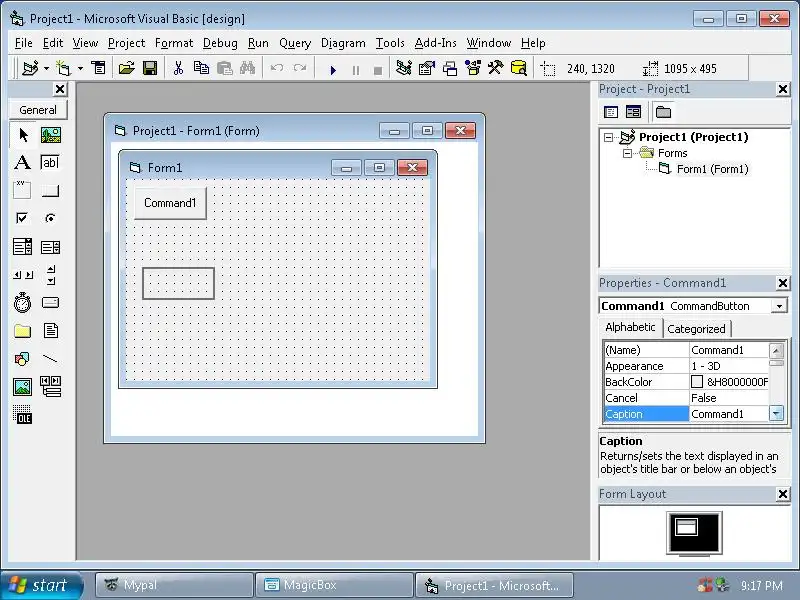Viewport: 800px width, 600px height.
Task: Click the General toolbox tab button
Action: (38, 110)
